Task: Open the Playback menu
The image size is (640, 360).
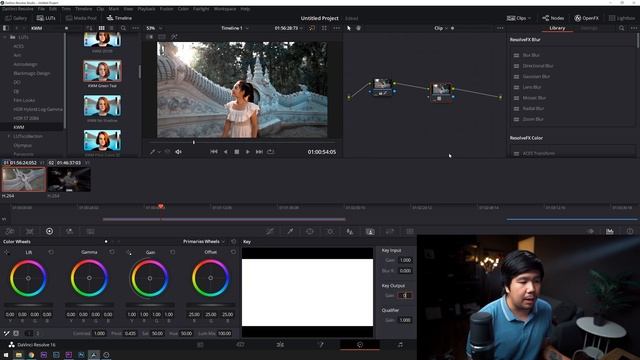Action: point(146,9)
